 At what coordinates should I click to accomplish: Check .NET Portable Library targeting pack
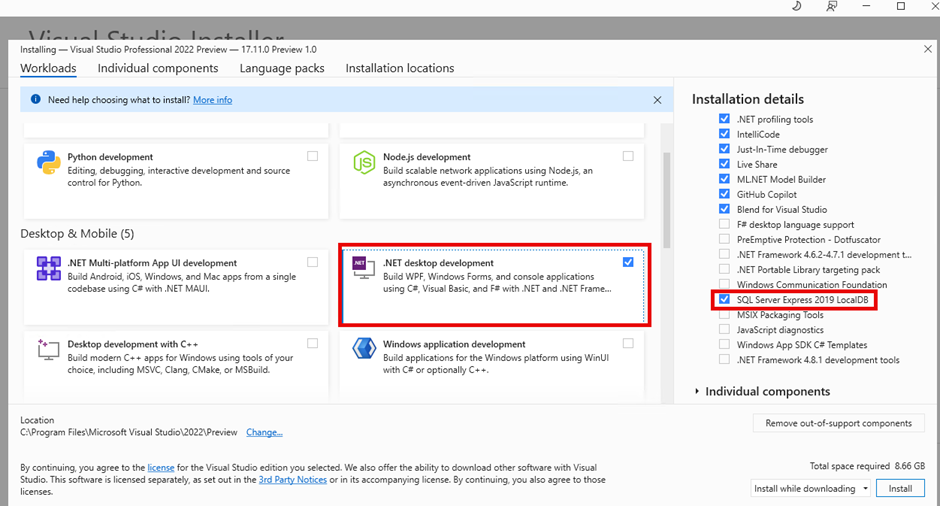coord(724,269)
